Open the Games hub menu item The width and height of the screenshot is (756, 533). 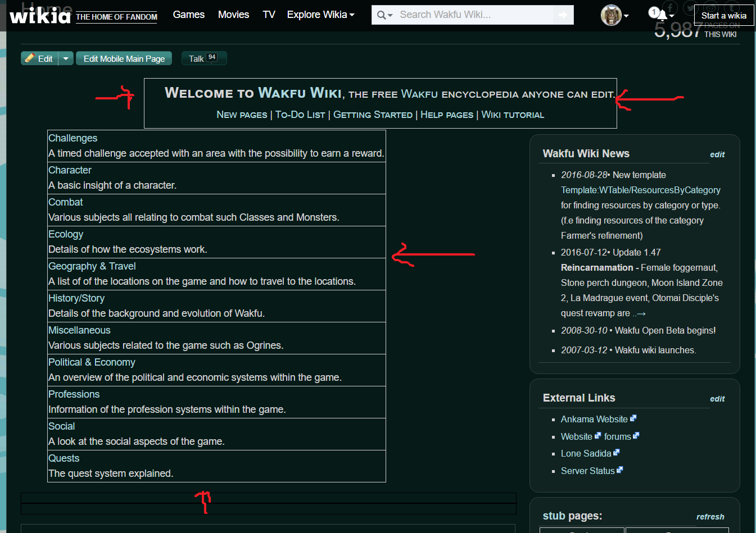click(188, 15)
